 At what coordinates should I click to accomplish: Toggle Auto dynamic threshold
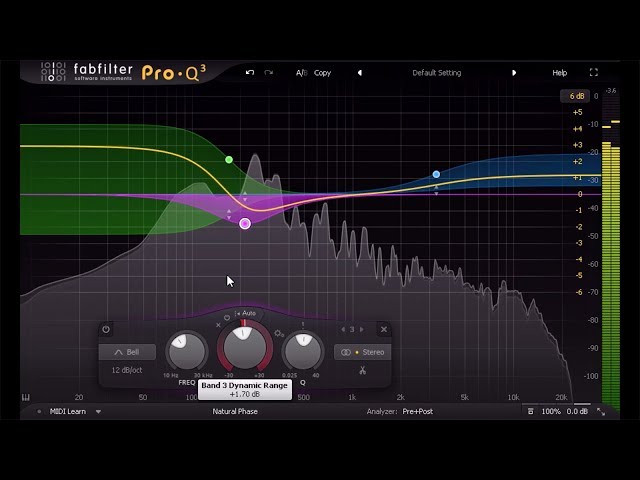point(246,313)
